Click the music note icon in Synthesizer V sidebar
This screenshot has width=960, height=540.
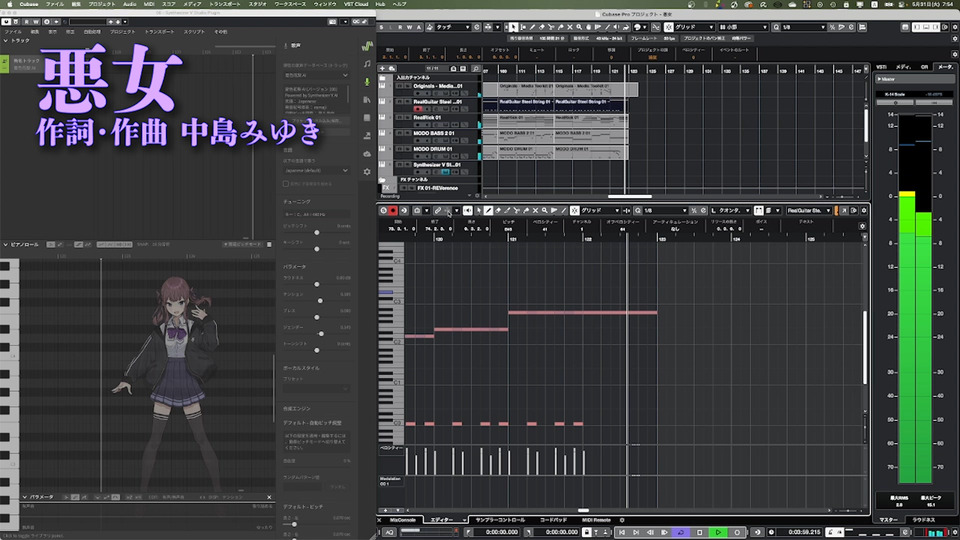[367, 64]
